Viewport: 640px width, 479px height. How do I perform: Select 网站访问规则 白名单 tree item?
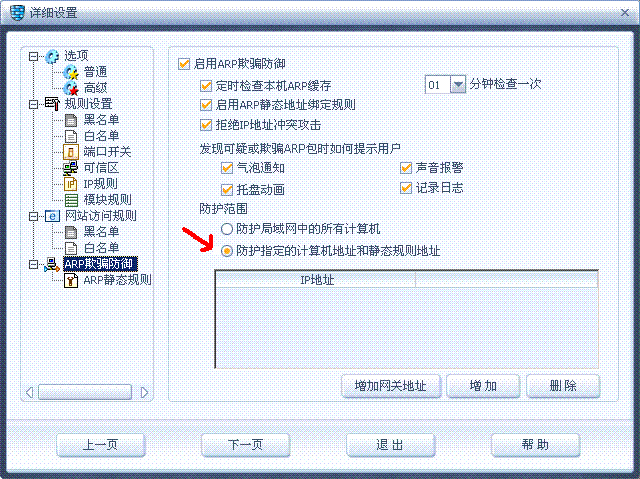[x=101, y=248]
